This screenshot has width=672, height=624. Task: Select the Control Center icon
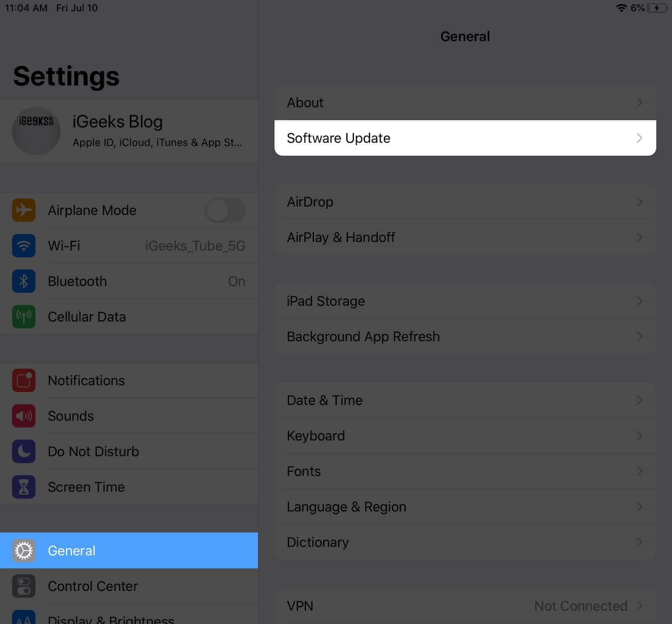(x=24, y=586)
